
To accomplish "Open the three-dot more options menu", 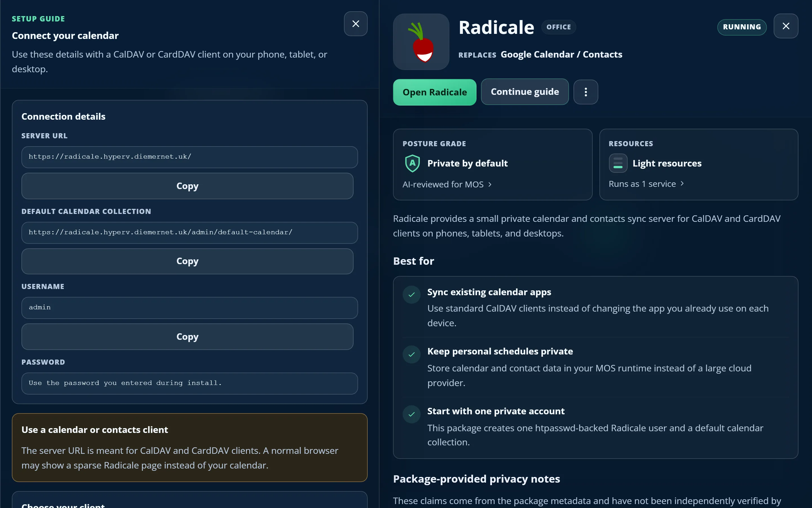I will click(x=586, y=92).
